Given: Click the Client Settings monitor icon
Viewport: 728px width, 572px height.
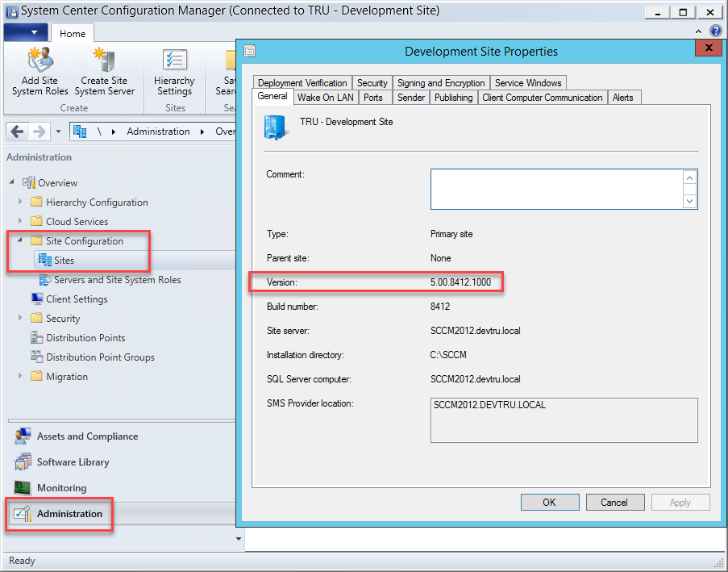Looking at the screenshot, I should coord(36,299).
